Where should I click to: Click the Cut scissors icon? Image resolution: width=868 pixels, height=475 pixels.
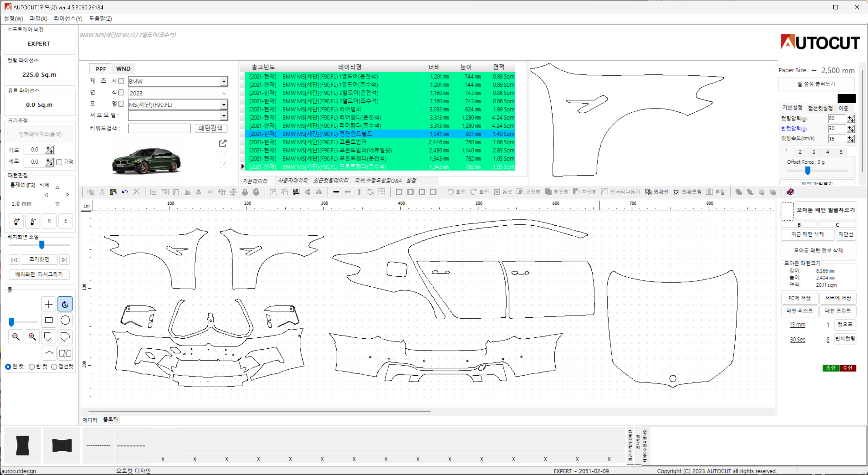pos(102,192)
